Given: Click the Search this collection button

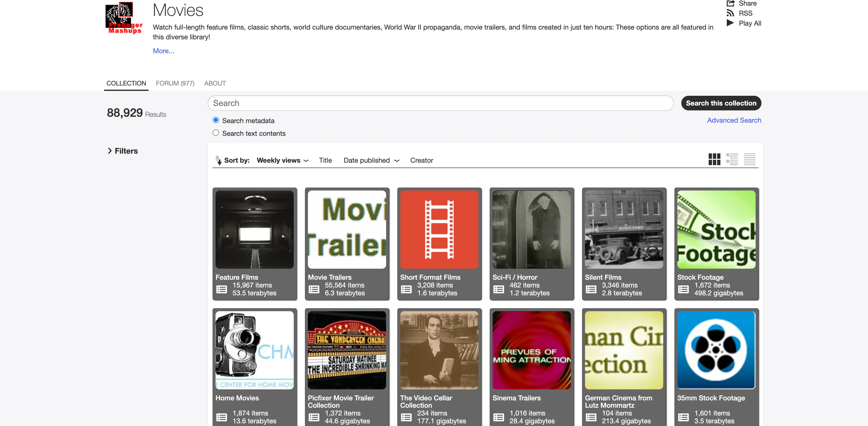Looking at the screenshot, I should 721,103.
